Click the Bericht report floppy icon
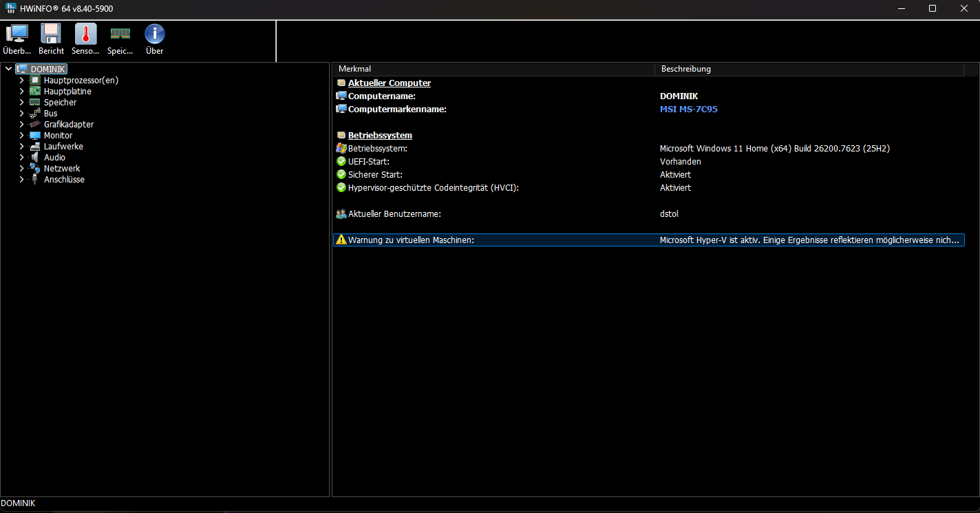Screen dimensions: 980x513 pos(51,34)
